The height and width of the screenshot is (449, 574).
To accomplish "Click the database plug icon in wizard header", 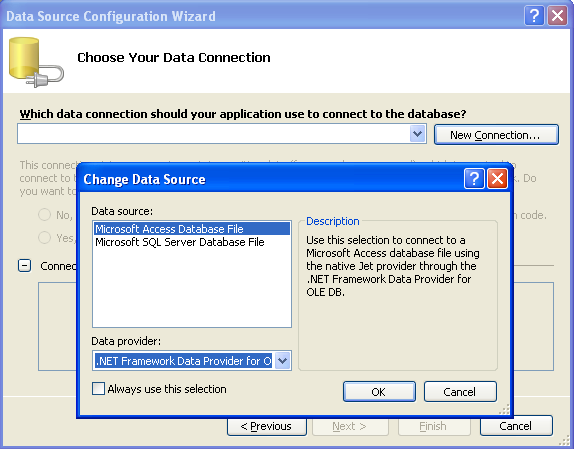I will click(36, 62).
